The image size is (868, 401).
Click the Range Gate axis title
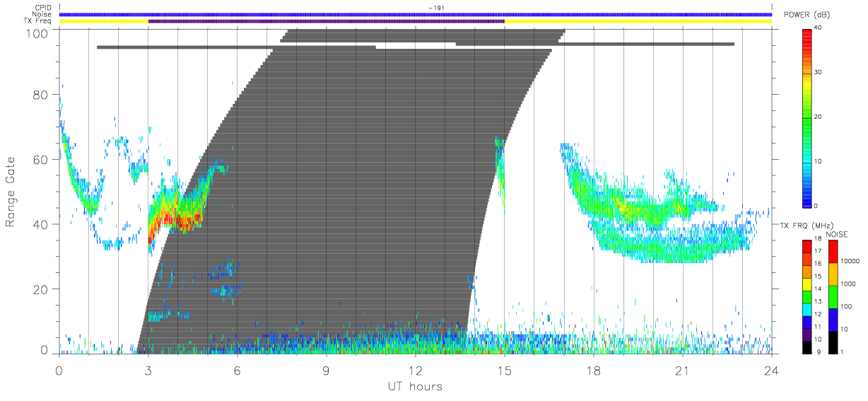(11, 192)
